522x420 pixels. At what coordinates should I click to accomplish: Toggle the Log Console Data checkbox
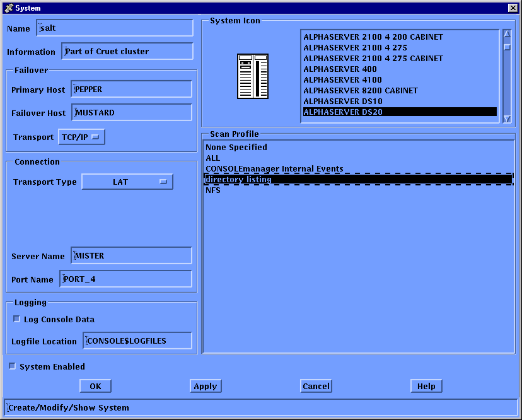16,319
